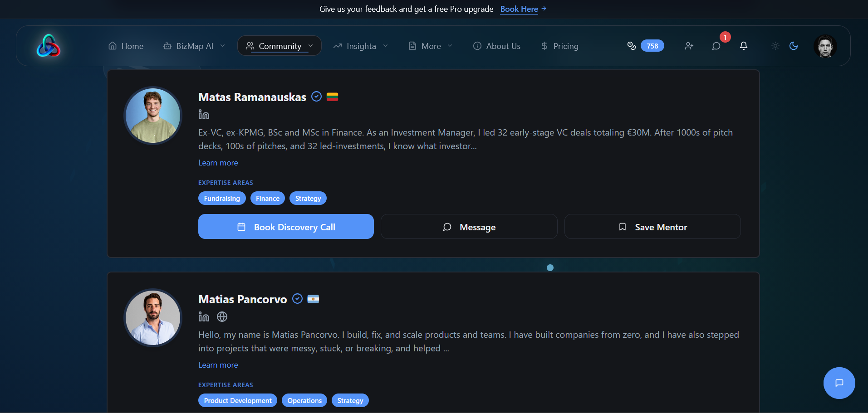This screenshot has height=413, width=868.
Task: Open the messages chat bubble icon
Action: click(x=716, y=46)
